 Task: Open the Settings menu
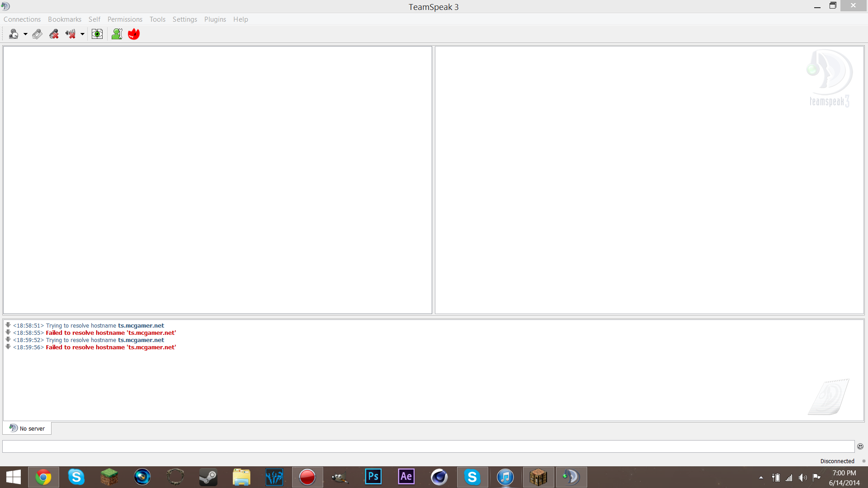tap(185, 19)
